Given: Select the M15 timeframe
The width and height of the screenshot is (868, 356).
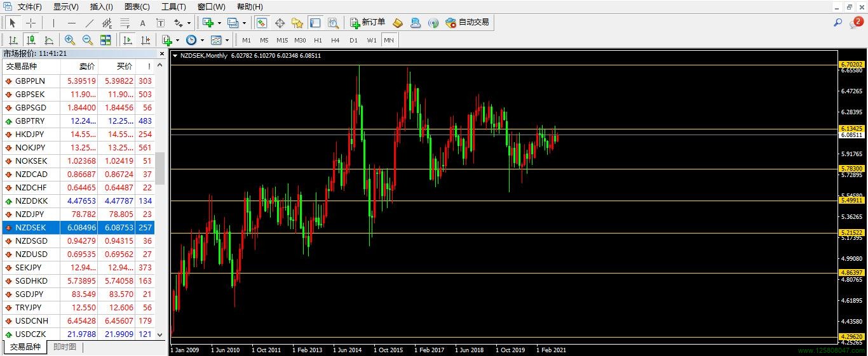Looking at the screenshot, I should [282, 40].
